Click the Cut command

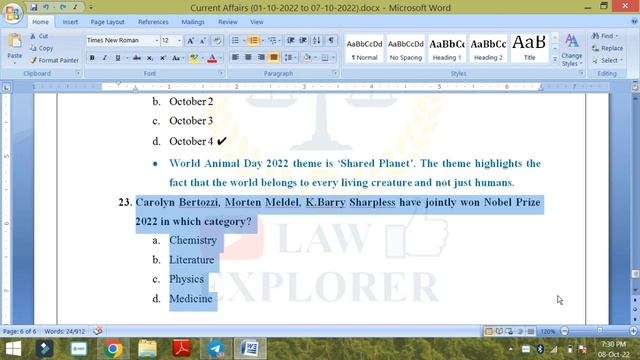(x=39, y=36)
